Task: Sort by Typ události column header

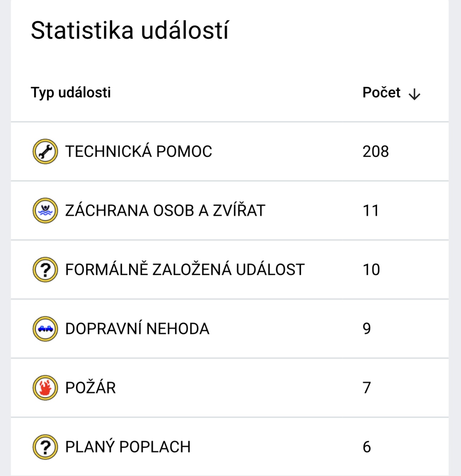Action: 71,93
